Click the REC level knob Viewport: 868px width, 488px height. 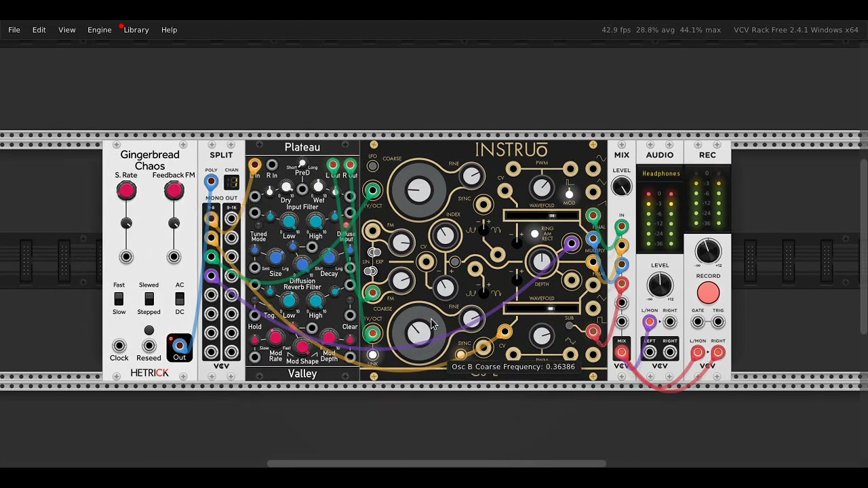(708, 251)
